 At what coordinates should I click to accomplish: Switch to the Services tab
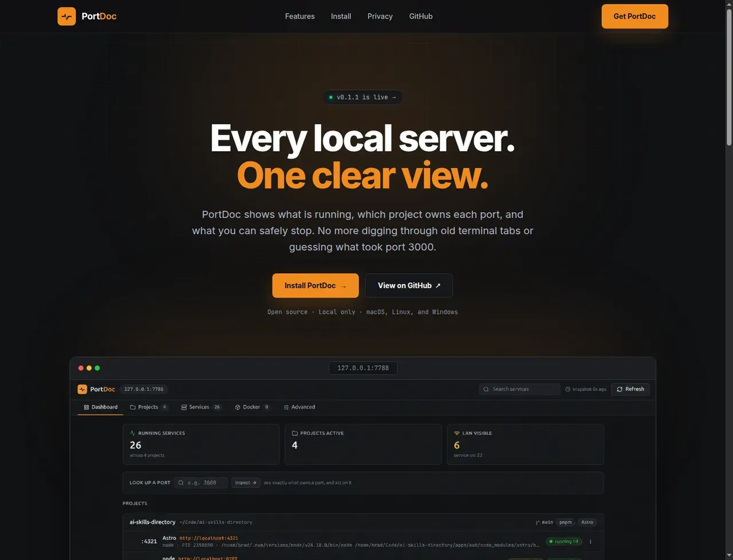coord(201,407)
